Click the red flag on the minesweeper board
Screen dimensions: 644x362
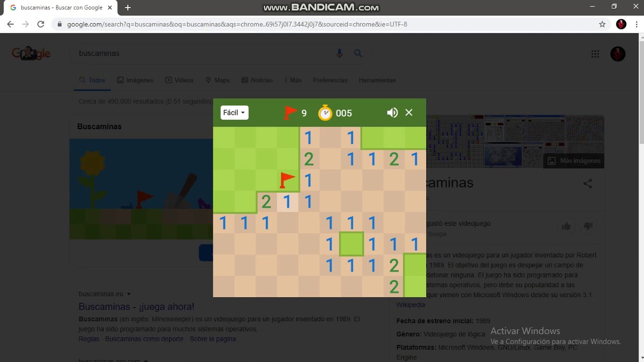coord(287,180)
